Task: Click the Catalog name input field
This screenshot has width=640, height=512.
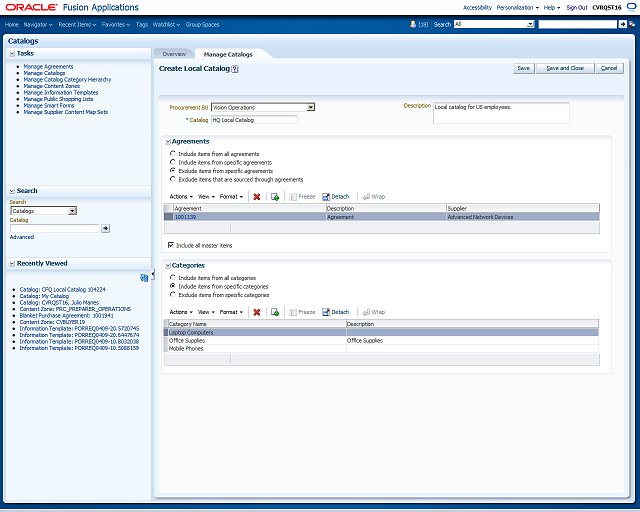Action: click(254, 120)
